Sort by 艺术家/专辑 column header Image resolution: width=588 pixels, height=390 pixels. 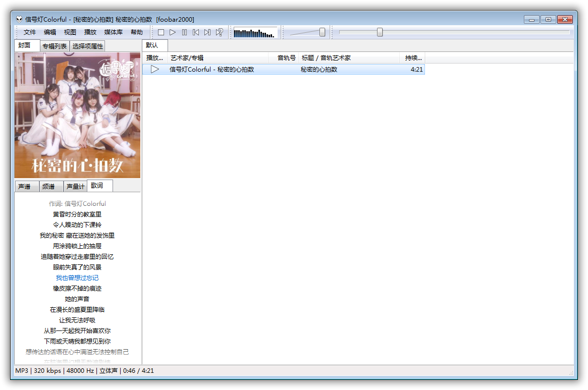(x=218, y=58)
